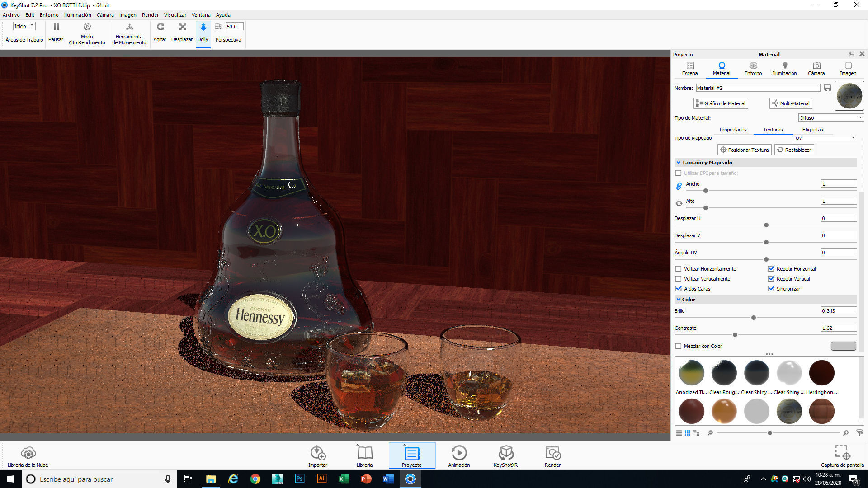868x488 pixels.
Task: Click Posicionar Textura button
Action: click(x=744, y=150)
